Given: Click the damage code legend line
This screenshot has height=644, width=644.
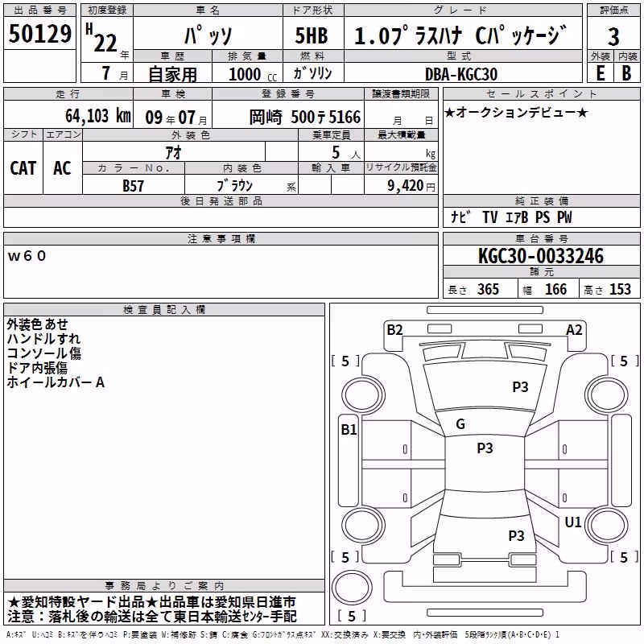Looking at the screenshot, I should point(283,635).
